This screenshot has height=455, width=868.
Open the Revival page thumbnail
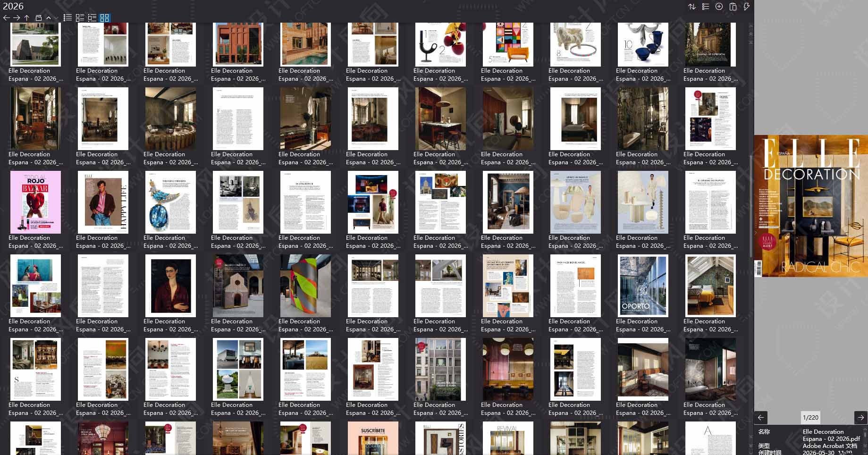click(508, 438)
